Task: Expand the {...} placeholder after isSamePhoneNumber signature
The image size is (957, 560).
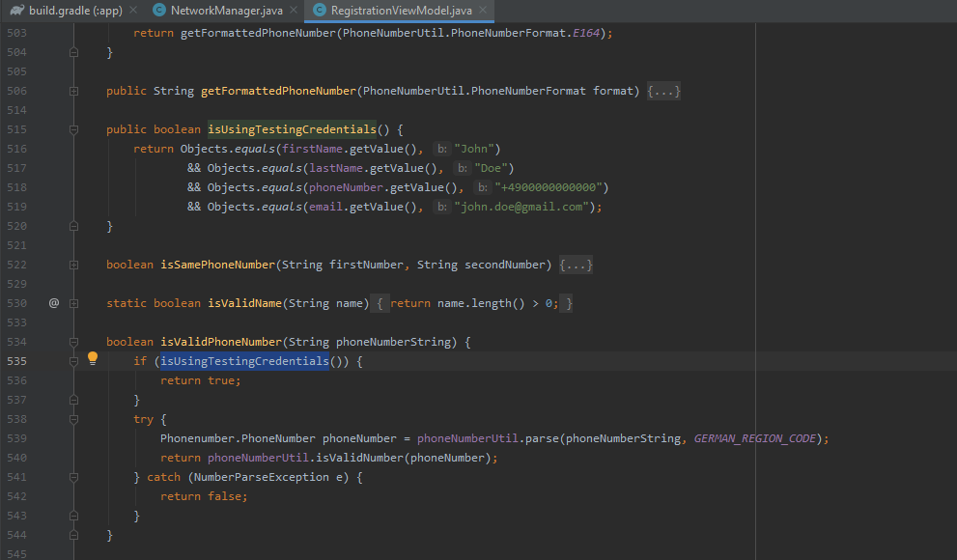Action: (576, 265)
